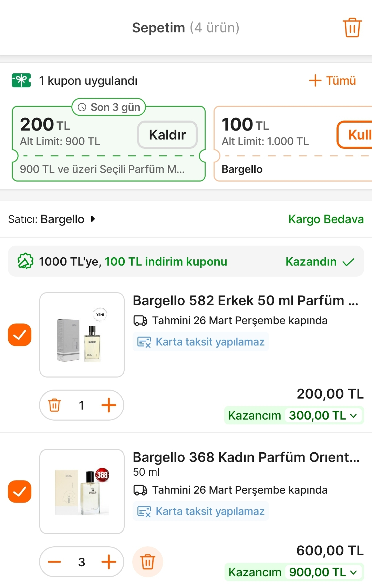Remove the applied 200 TL coupon
The height and width of the screenshot is (588, 372).
click(x=167, y=135)
